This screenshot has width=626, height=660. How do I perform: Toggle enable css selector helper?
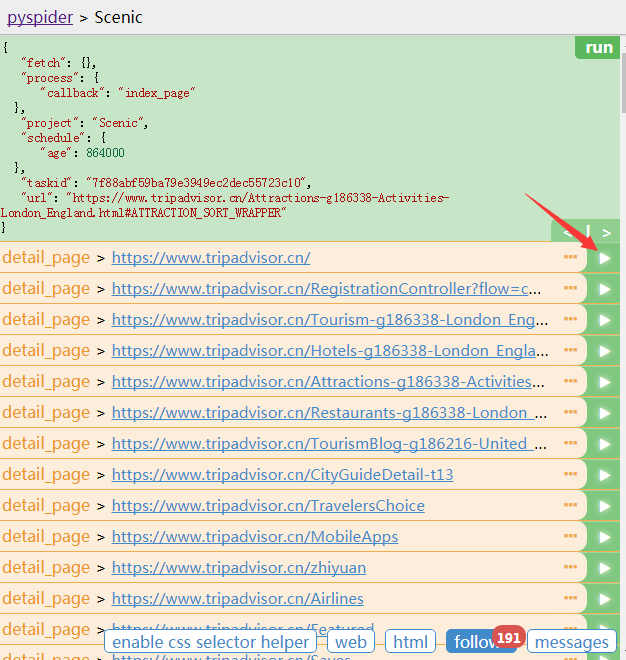pos(210,642)
